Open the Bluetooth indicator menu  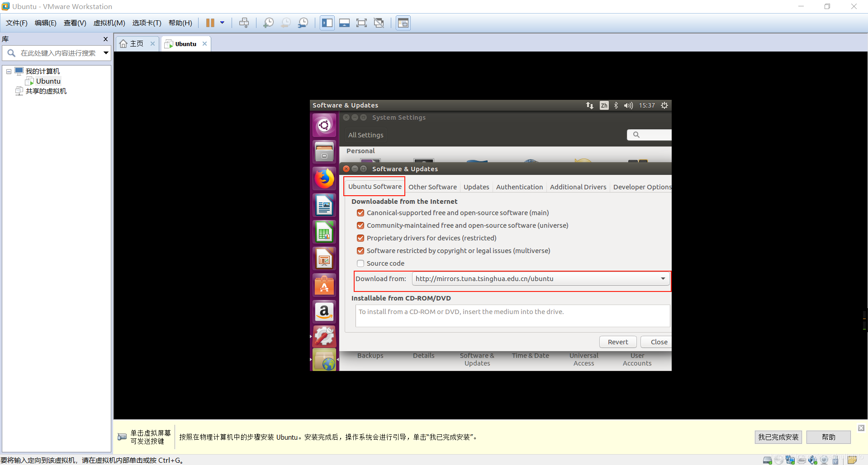pyautogui.click(x=616, y=105)
